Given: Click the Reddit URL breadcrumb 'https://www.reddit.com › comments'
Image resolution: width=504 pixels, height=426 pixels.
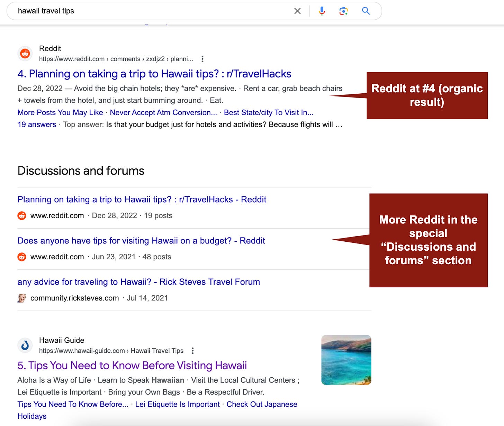Looking at the screenshot, I should pyautogui.click(x=90, y=59).
